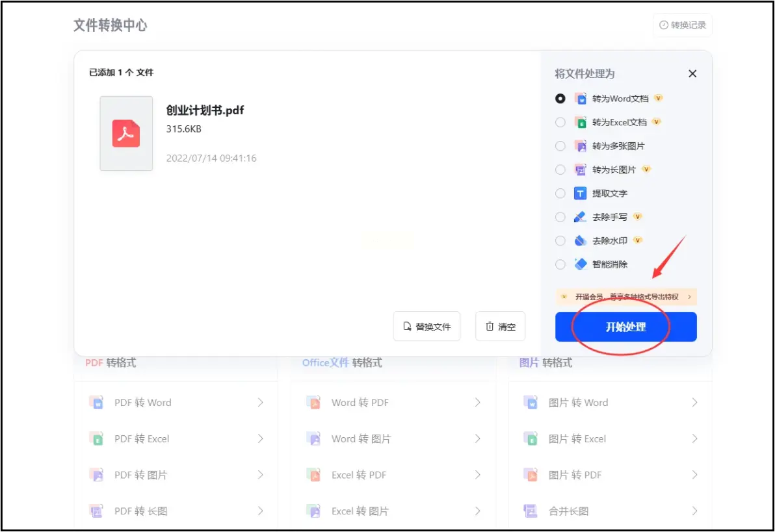Select the 智能消除 radio button

pyautogui.click(x=560, y=264)
